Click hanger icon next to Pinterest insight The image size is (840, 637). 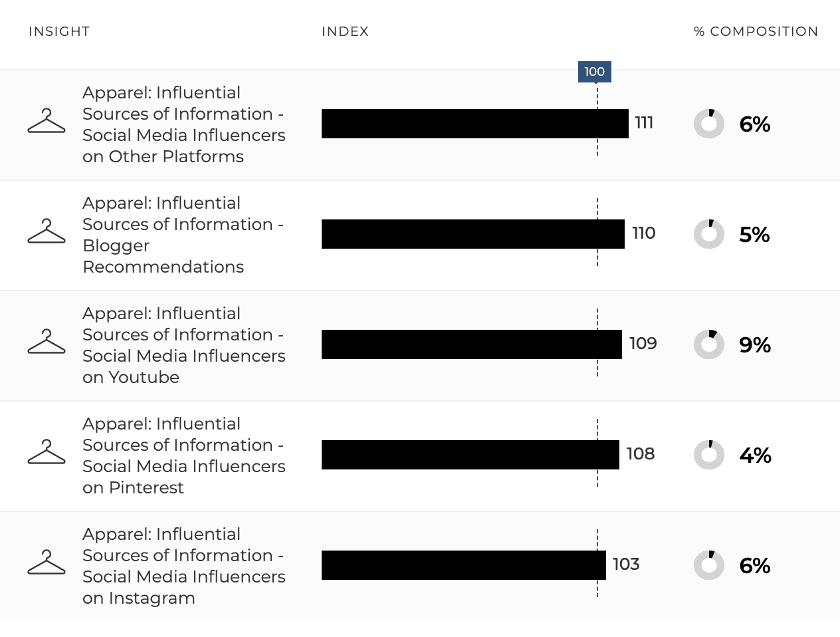point(47,452)
